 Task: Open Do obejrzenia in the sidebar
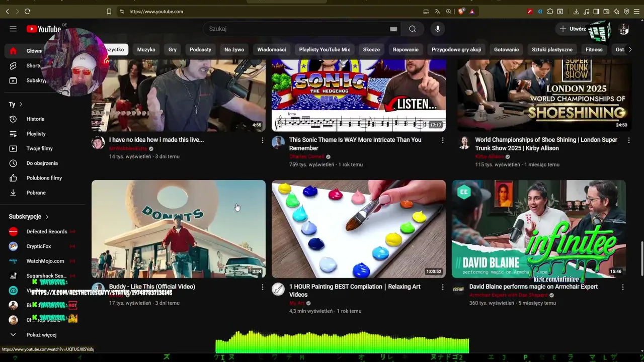(x=43, y=163)
